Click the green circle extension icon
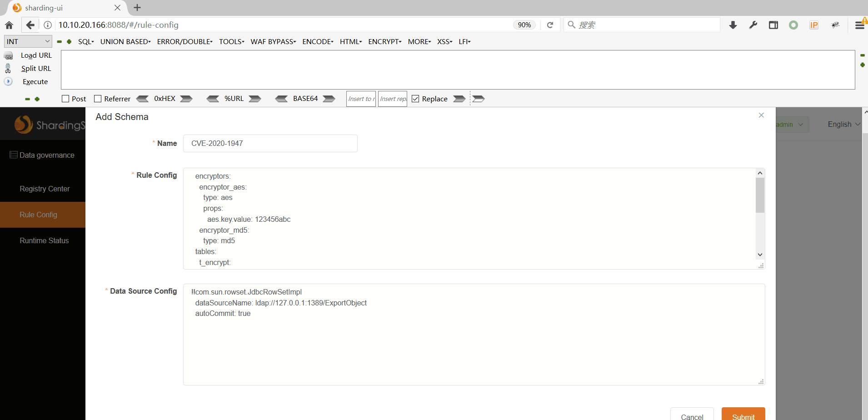868x420 pixels. (793, 25)
